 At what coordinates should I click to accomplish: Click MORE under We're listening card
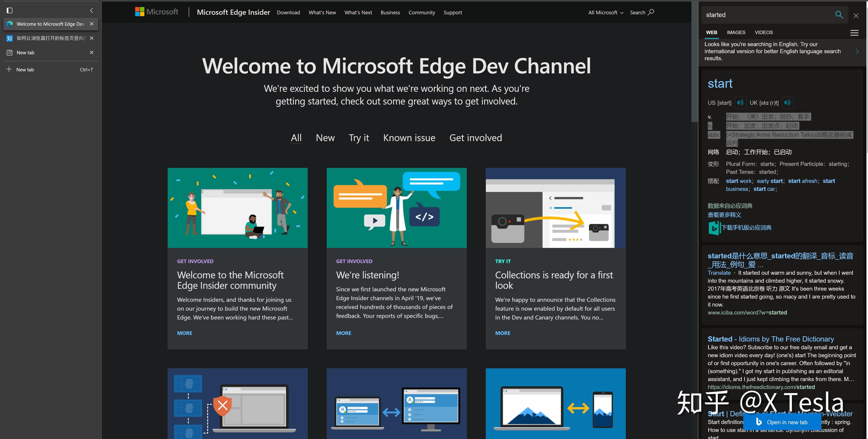344,333
